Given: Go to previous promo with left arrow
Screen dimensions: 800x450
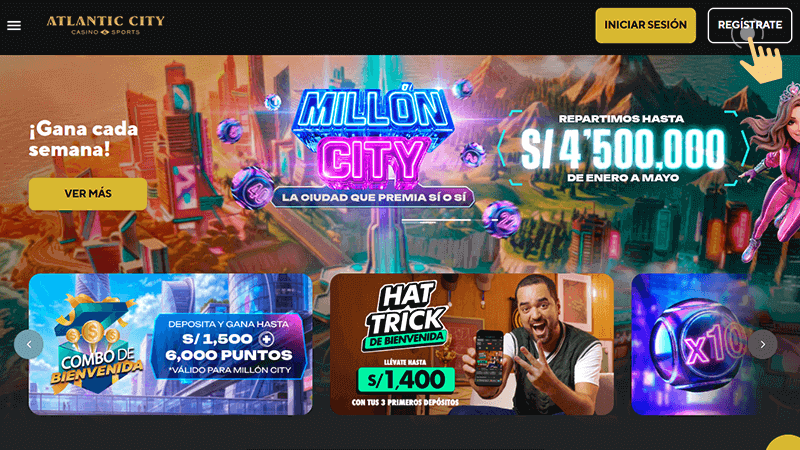Looking at the screenshot, I should [x=29, y=344].
